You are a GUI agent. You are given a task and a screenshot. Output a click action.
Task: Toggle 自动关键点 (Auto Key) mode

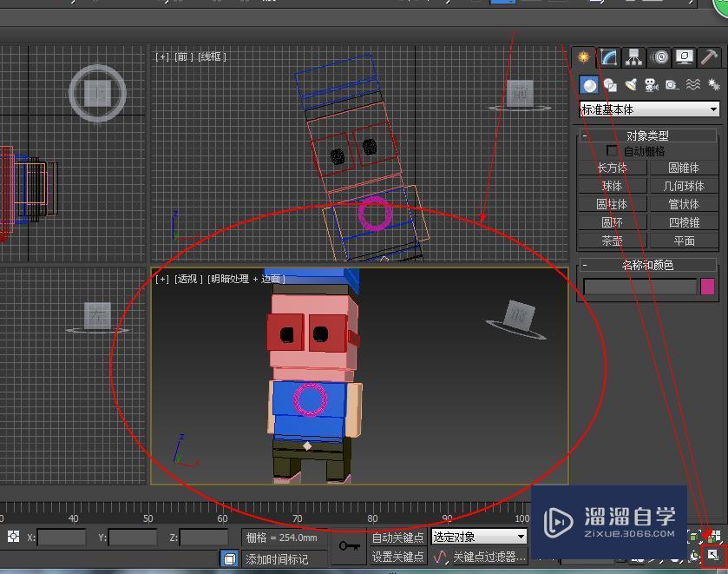point(397,537)
